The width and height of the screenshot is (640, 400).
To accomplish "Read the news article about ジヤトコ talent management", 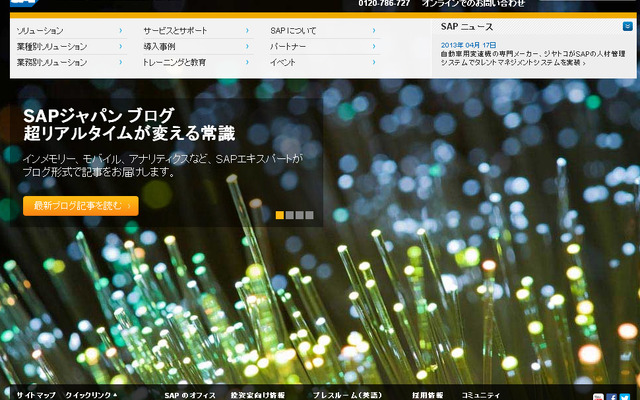I will pos(533,58).
